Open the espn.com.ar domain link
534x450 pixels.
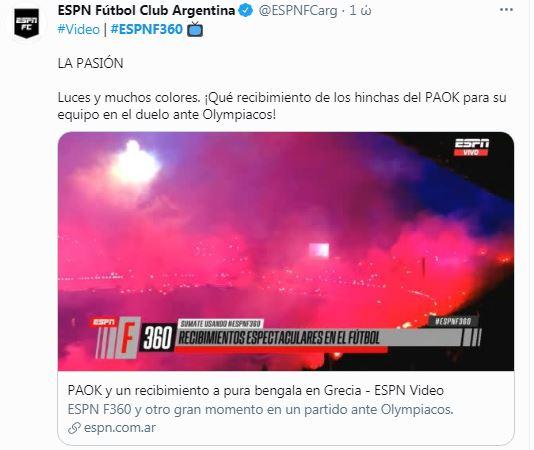pos(120,428)
